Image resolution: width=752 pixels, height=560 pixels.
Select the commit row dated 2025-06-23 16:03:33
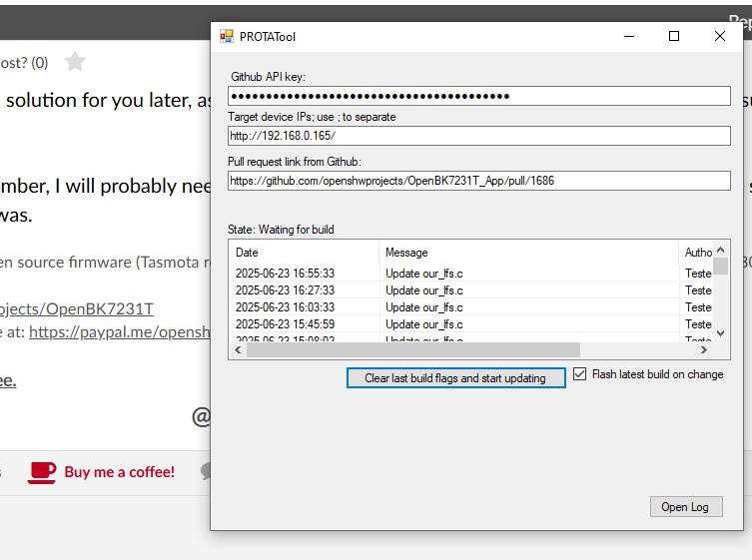(x=471, y=307)
